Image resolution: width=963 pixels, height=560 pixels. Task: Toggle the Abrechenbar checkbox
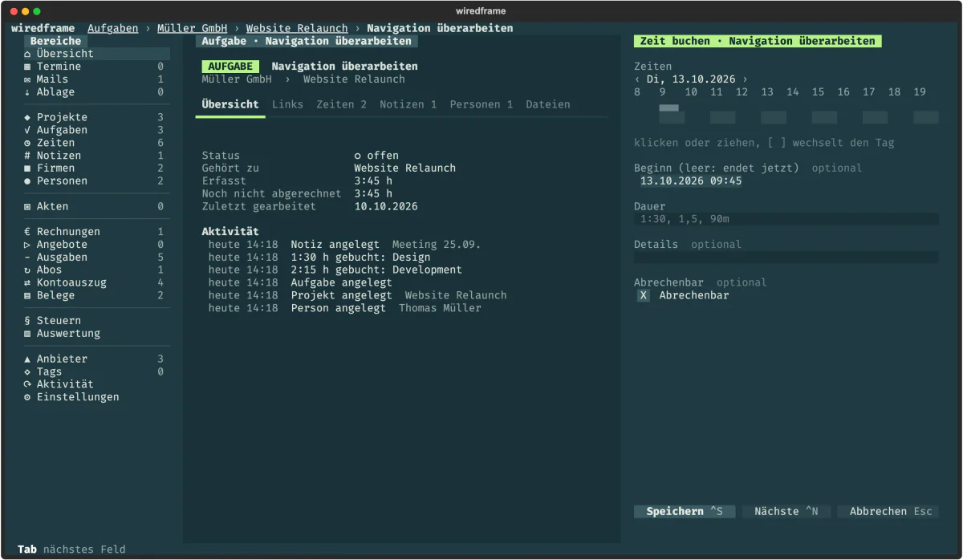[644, 295]
